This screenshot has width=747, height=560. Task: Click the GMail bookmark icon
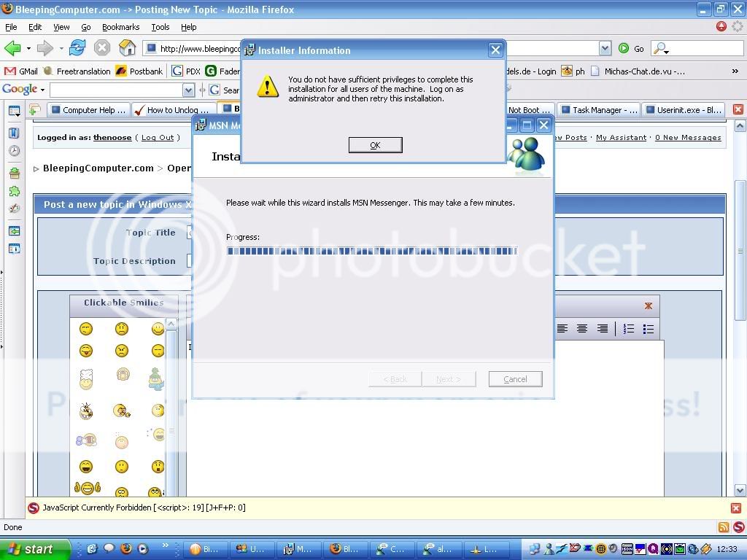tap(10, 71)
